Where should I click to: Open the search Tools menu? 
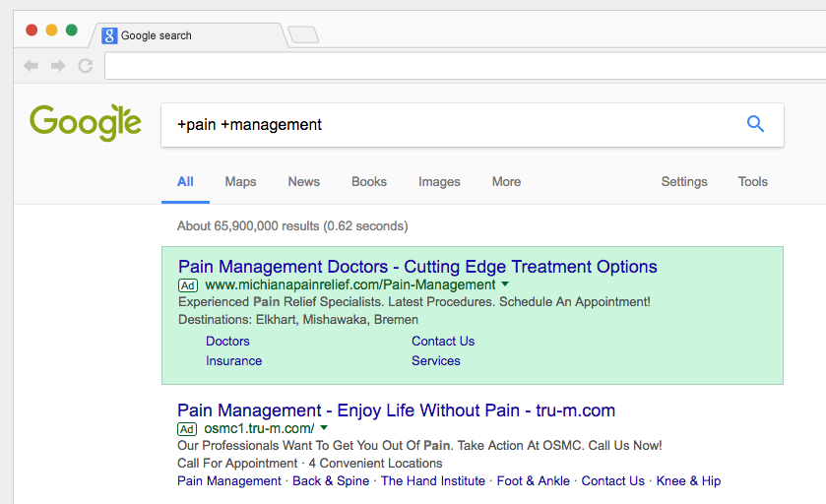753,182
